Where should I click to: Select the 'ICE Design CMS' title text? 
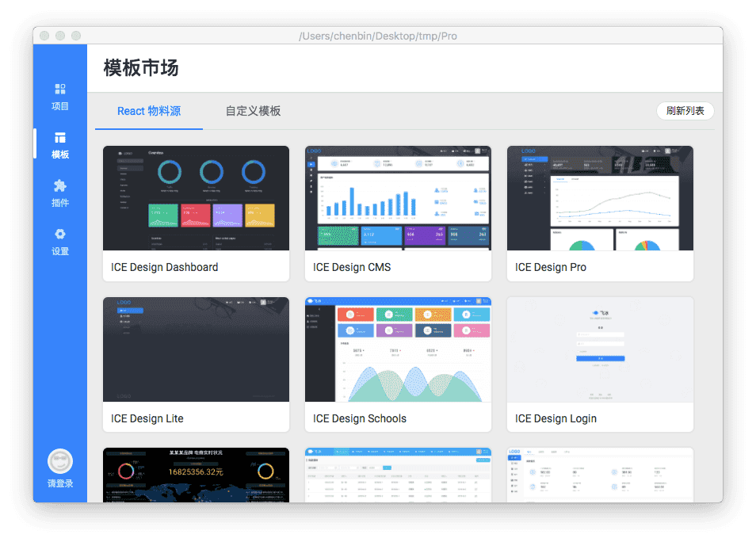pos(352,268)
